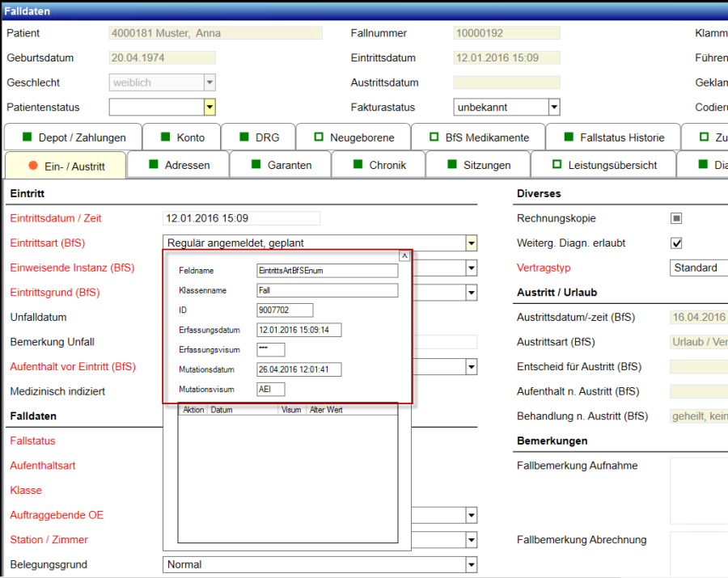Open the Patientenstatus dropdown
This screenshot has width=728, height=578.
[x=210, y=107]
